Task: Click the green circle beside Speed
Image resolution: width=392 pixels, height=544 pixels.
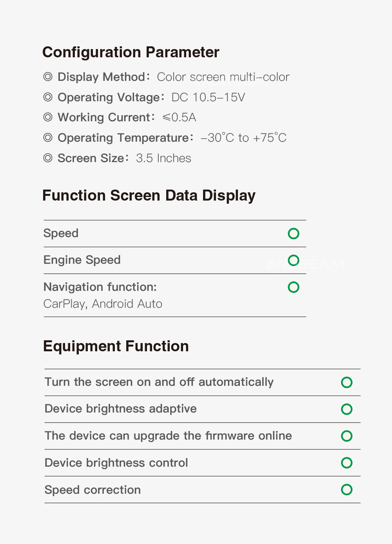Action: tap(293, 234)
